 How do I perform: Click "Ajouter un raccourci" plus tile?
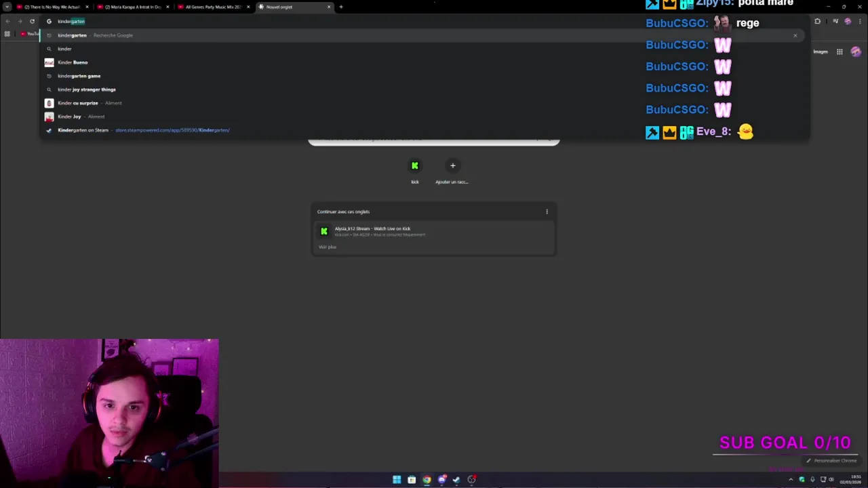coord(452,171)
